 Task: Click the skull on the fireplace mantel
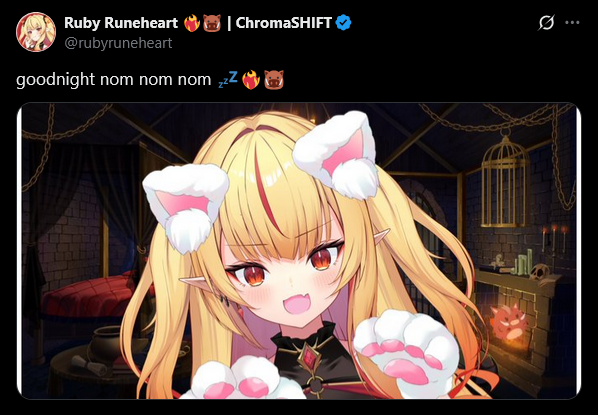539,272
